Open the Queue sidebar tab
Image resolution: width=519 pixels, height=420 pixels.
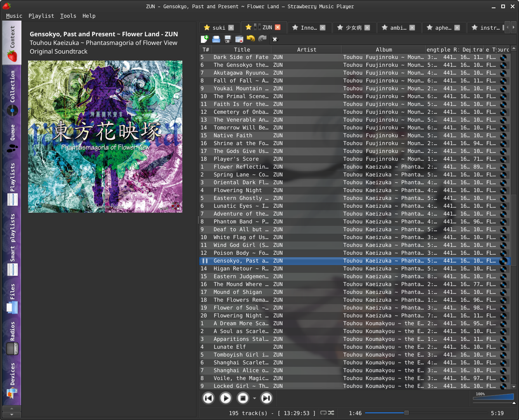tap(12, 138)
